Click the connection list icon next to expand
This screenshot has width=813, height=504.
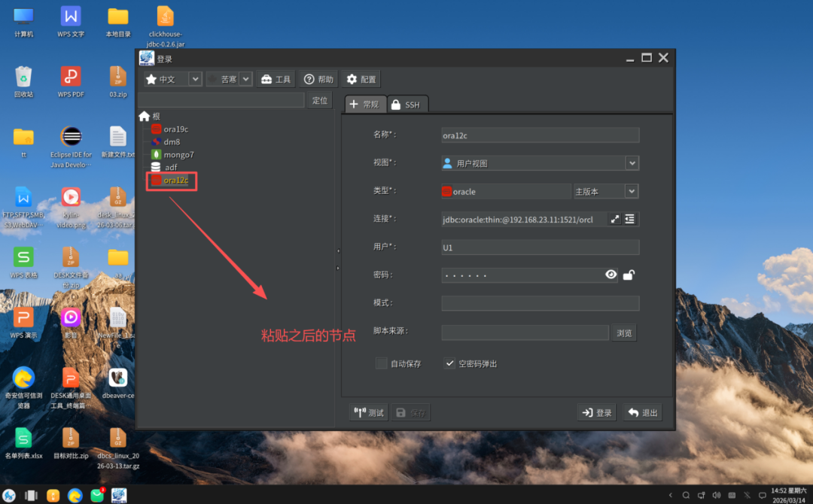[x=629, y=219]
